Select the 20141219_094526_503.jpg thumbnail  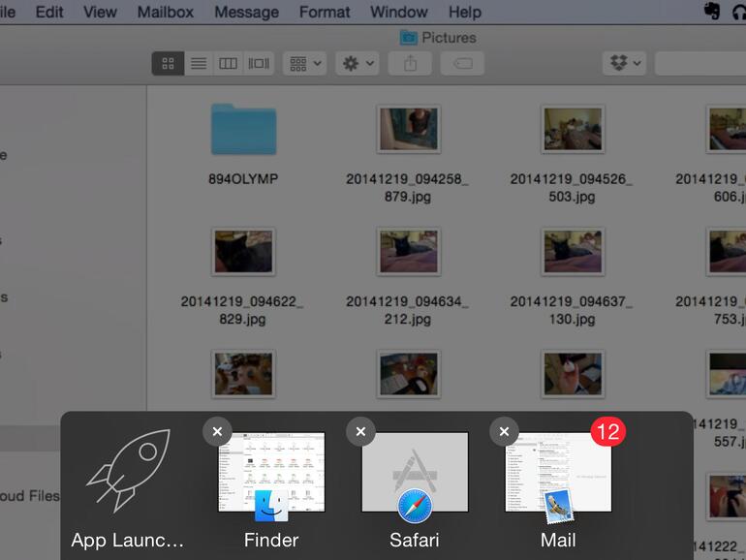coord(573,129)
